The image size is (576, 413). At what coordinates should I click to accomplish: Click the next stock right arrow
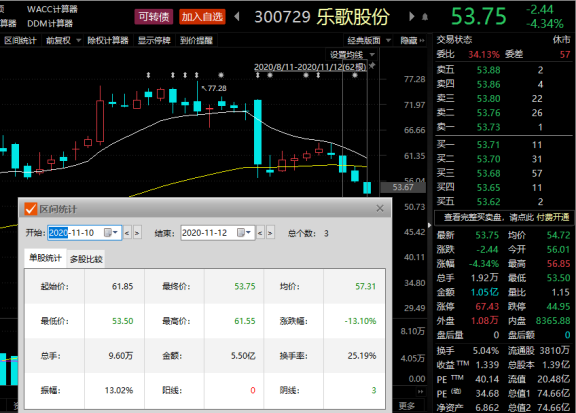pos(411,17)
